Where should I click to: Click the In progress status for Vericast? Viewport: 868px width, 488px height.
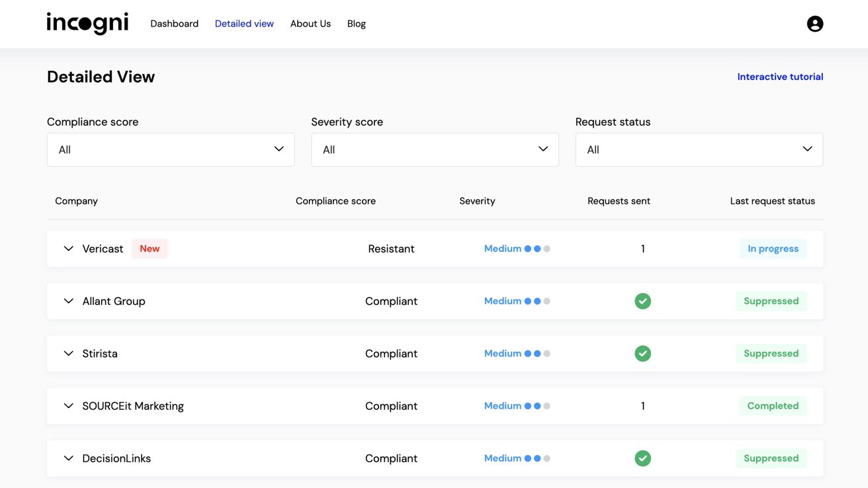[x=773, y=249]
